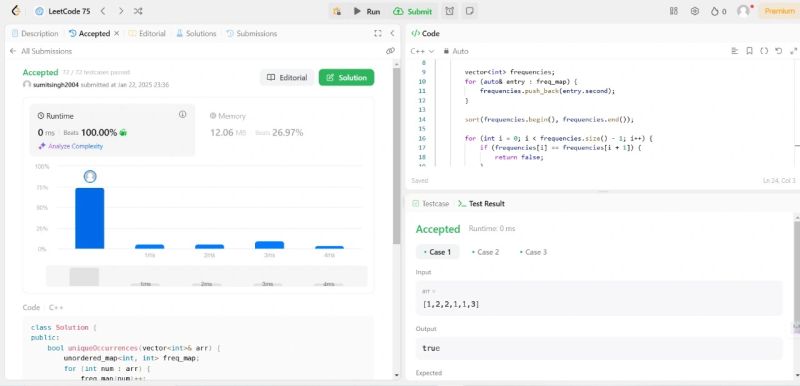Select the Case 3 test case

coord(533,252)
